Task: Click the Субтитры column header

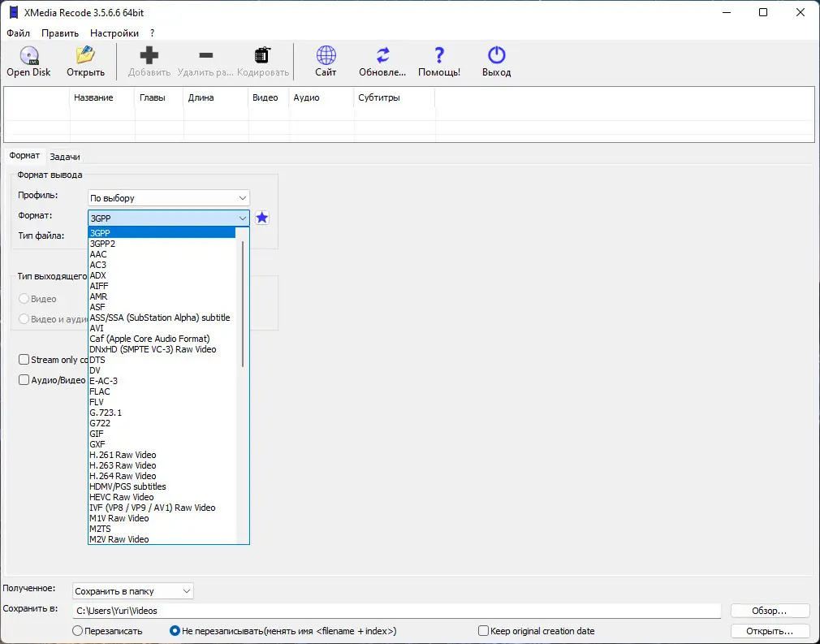Action: [x=395, y=97]
